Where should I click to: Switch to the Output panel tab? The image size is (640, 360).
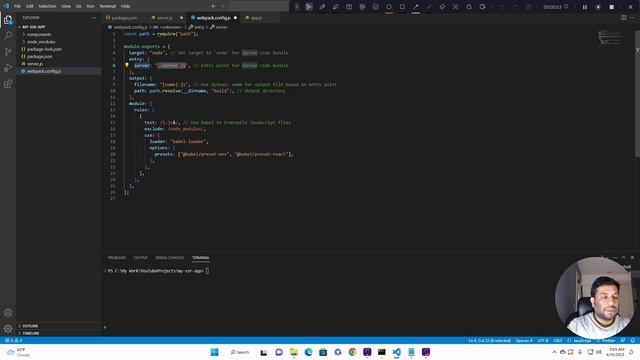[140, 258]
